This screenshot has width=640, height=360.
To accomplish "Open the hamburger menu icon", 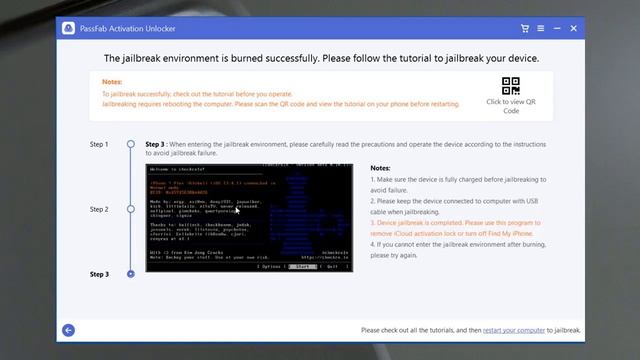I will click(541, 28).
